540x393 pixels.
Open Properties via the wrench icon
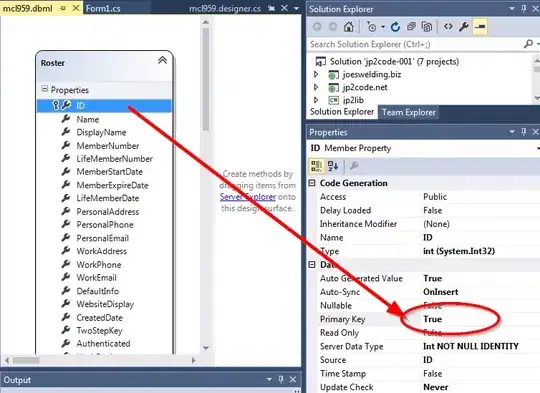tap(464, 27)
